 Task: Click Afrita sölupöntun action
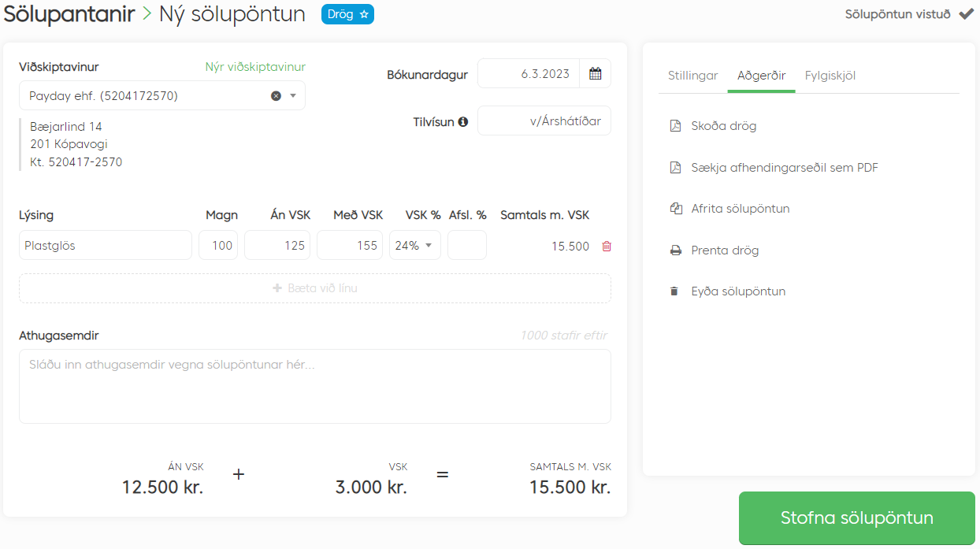click(741, 209)
